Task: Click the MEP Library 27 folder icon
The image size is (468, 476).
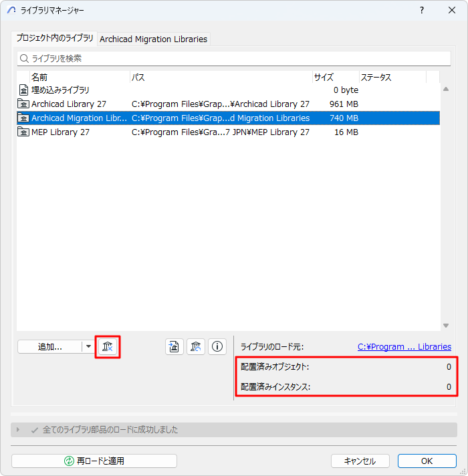Action: point(23,132)
